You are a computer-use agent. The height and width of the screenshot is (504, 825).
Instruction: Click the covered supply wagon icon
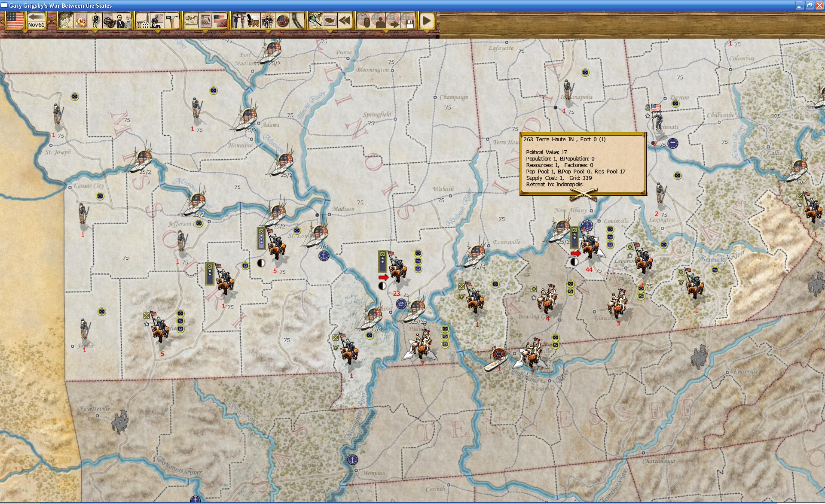[253, 20]
